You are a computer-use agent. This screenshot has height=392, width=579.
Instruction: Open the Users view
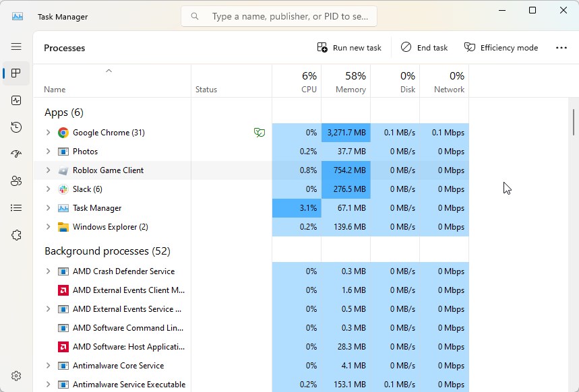coord(16,181)
